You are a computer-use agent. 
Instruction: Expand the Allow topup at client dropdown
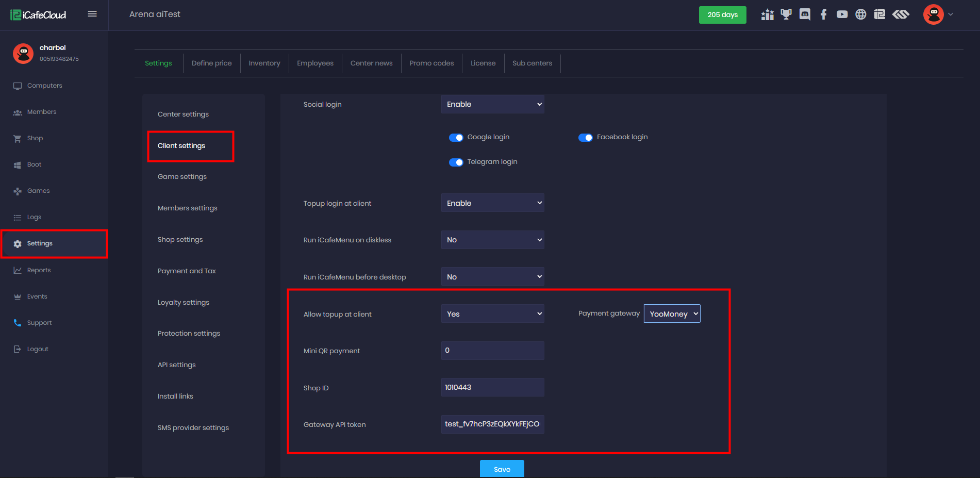coord(492,314)
